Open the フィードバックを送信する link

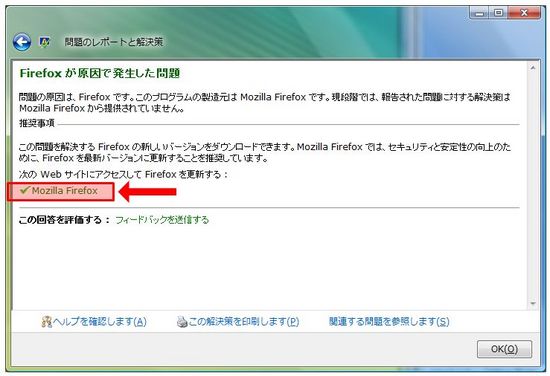tap(162, 220)
